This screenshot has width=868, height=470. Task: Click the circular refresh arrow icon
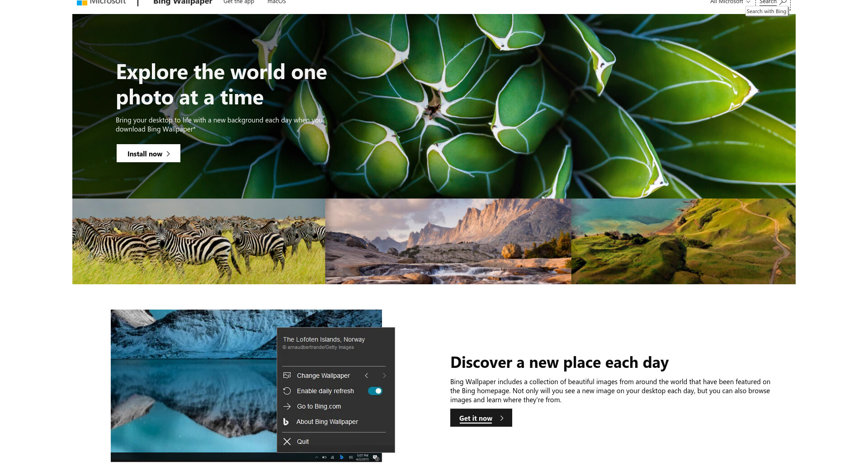[287, 391]
